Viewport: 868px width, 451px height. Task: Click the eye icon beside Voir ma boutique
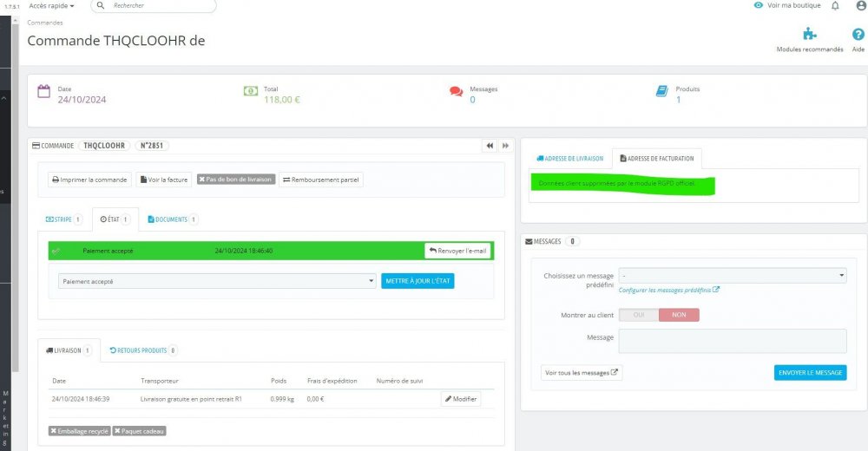(759, 5)
